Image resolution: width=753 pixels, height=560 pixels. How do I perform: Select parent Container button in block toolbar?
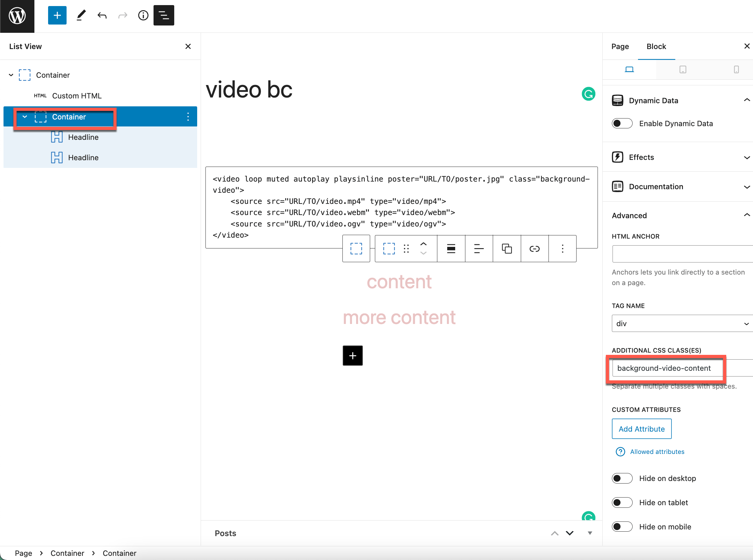pyautogui.click(x=356, y=248)
